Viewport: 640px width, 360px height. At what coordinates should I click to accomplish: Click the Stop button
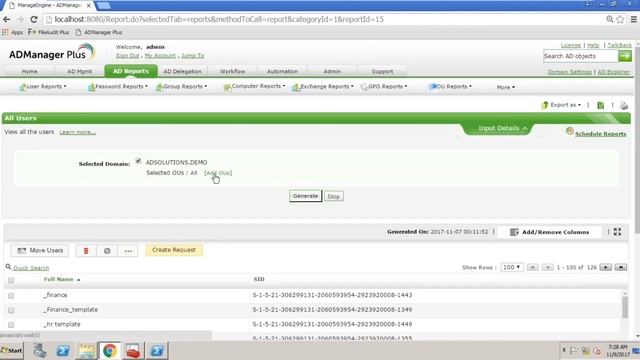(x=333, y=196)
